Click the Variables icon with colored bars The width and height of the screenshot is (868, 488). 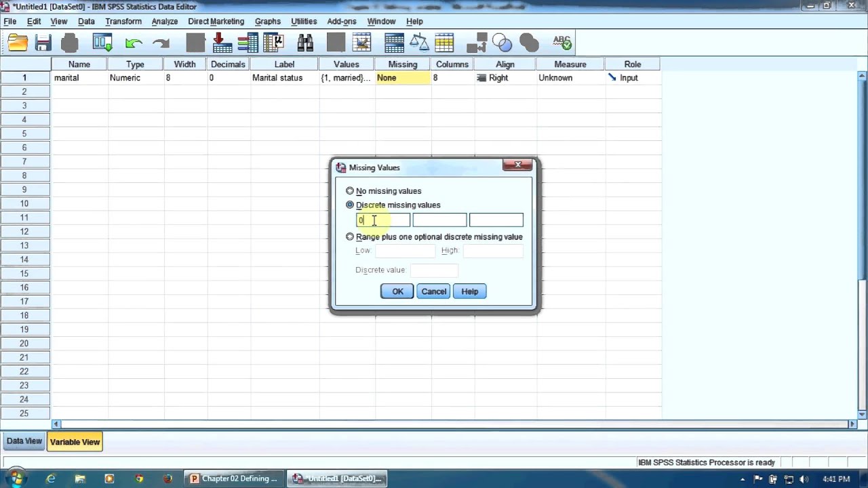248,43
